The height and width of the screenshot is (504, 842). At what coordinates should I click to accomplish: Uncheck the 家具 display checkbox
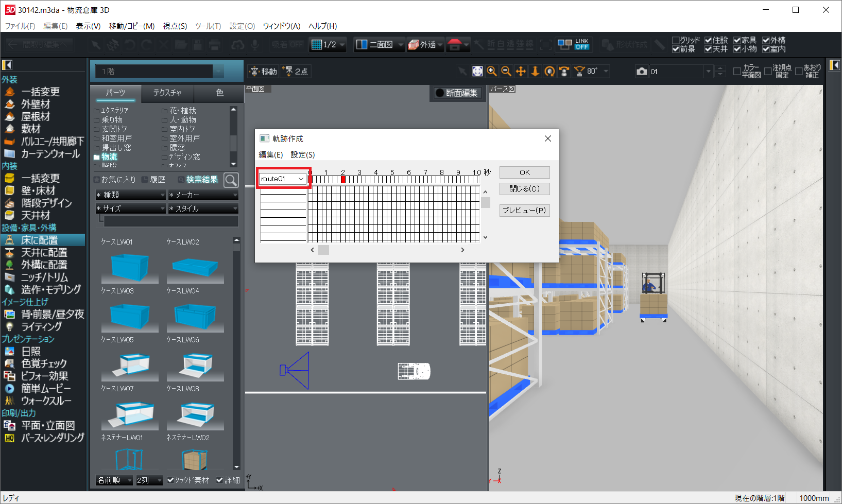point(737,40)
